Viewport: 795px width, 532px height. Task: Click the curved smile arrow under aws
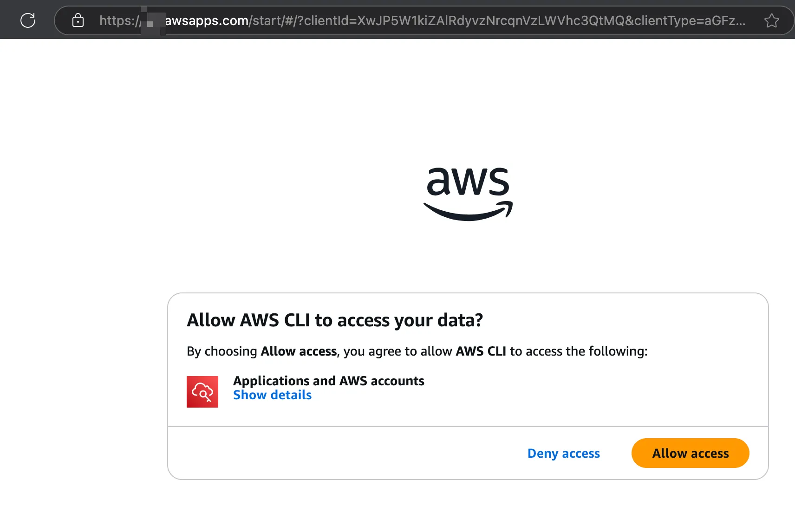(468, 212)
